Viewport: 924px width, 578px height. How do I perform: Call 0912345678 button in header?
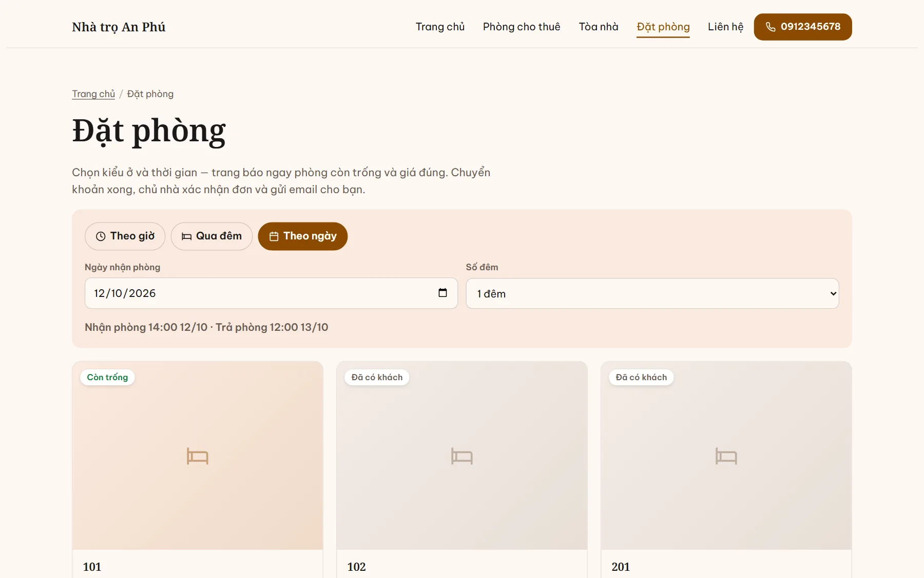tap(803, 27)
